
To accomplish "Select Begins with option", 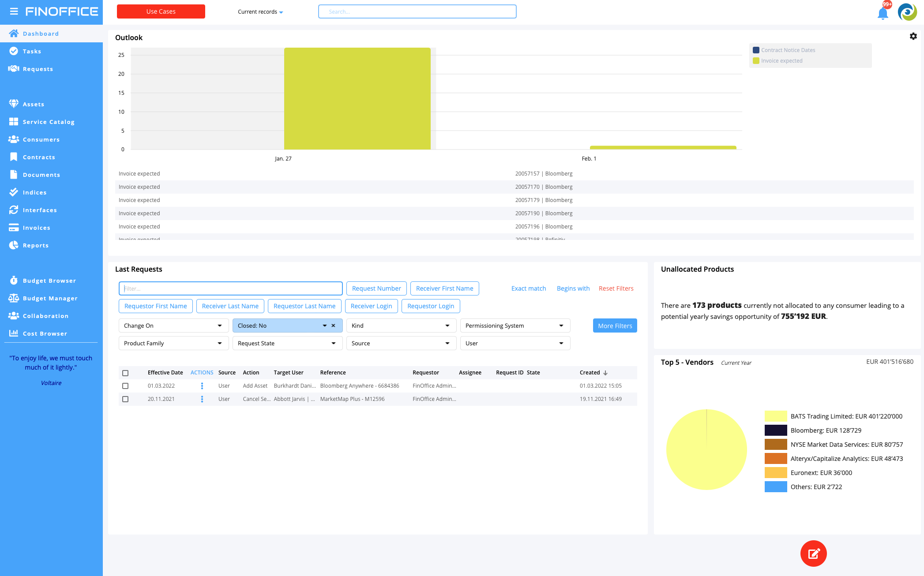I will coord(573,288).
